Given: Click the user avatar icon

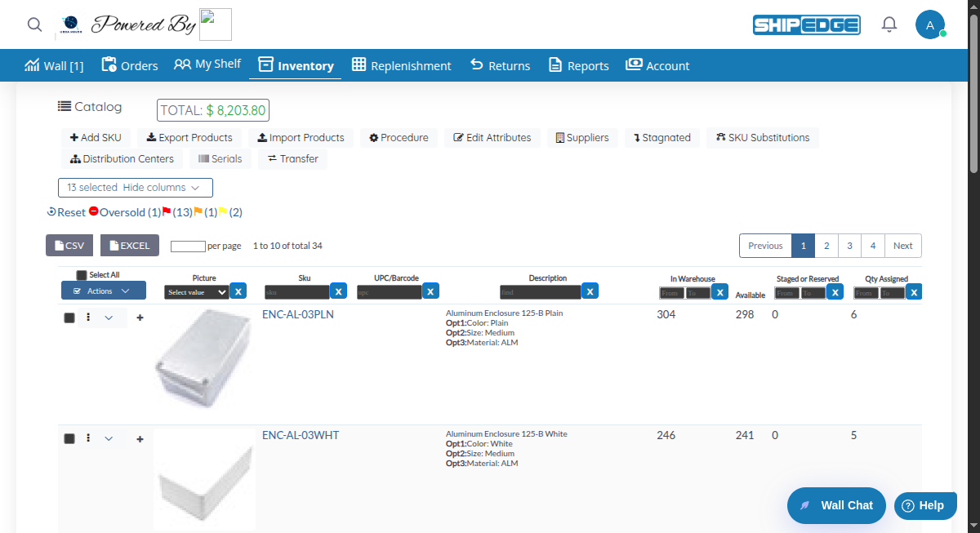Looking at the screenshot, I should 930,24.
